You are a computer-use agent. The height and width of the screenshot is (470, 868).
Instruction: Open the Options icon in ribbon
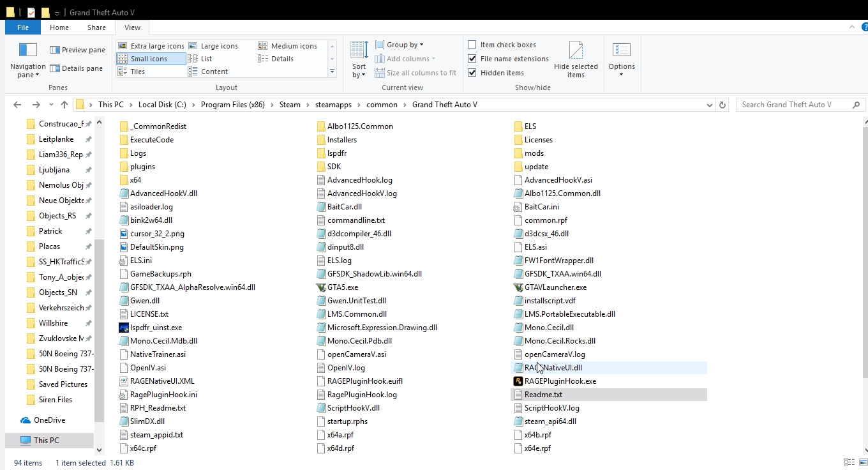pyautogui.click(x=621, y=50)
